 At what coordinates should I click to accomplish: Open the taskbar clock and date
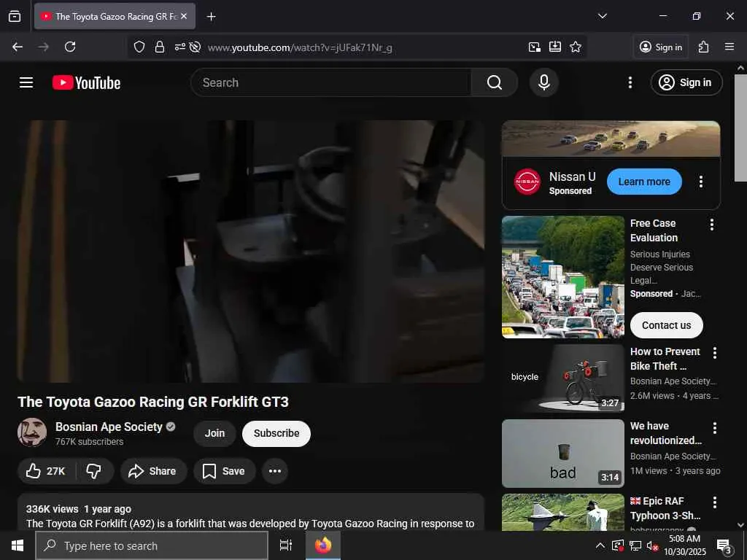pyautogui.click(x=684, y=545)
